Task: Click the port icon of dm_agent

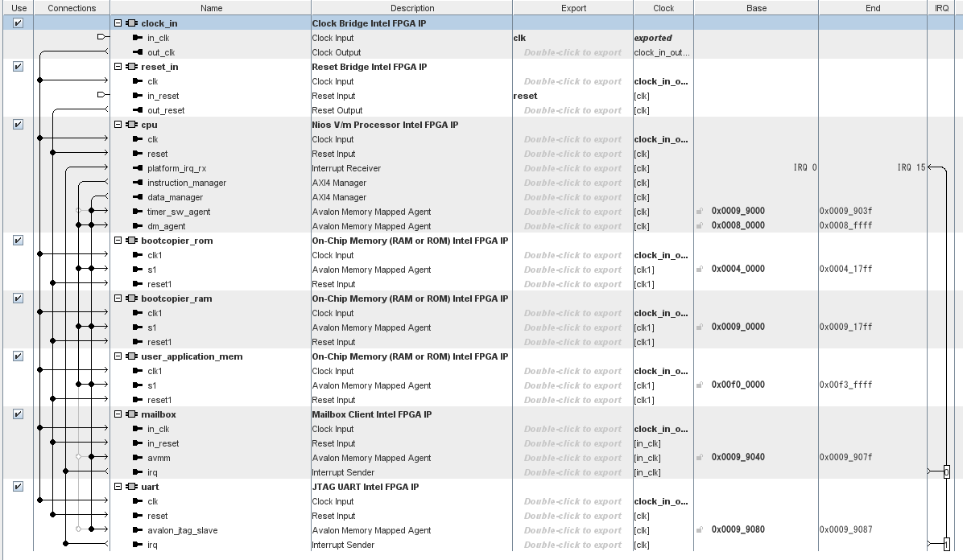Action: coord(138,227)
